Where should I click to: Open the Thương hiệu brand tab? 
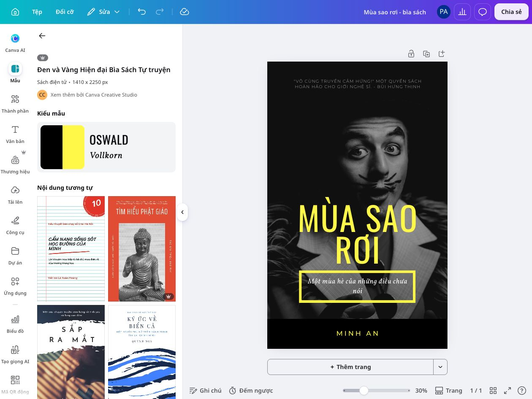click(15, 164)
